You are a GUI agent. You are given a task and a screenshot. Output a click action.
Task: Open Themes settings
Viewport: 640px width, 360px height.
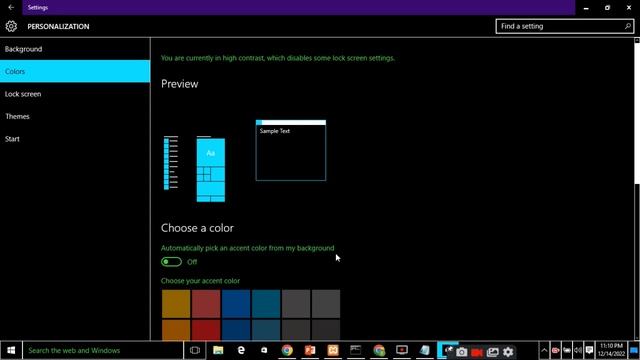click(75, 116)
